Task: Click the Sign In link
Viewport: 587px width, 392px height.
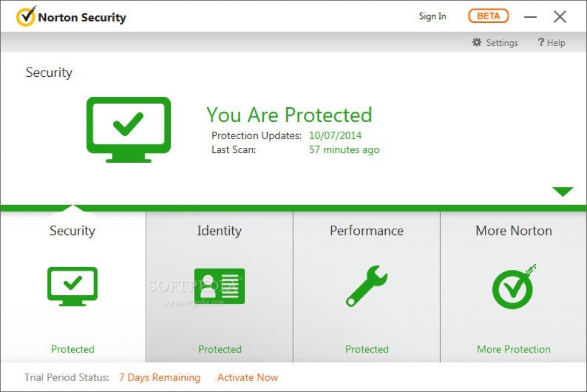Action: 432,16
